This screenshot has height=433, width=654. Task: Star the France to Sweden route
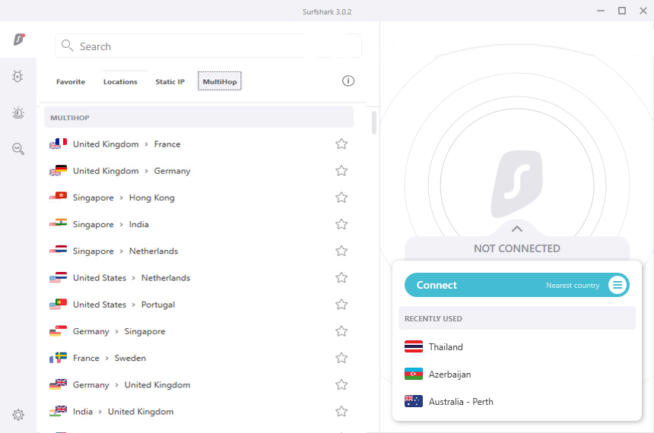click(x=342, y=358)
